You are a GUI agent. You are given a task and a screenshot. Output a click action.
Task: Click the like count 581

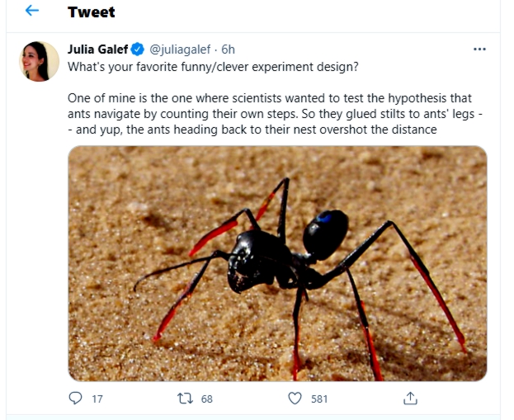[319, 399]
